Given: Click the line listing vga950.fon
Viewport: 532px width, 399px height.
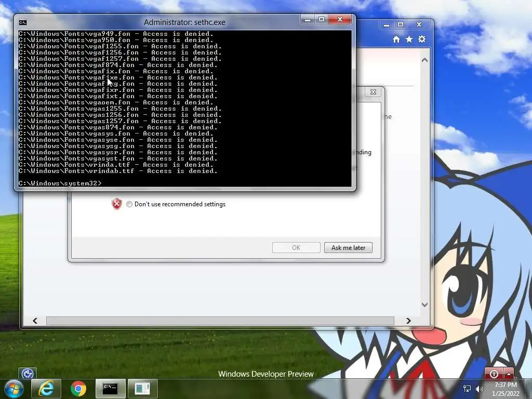Looking at the screenshot, I should (x=116, y=39).
